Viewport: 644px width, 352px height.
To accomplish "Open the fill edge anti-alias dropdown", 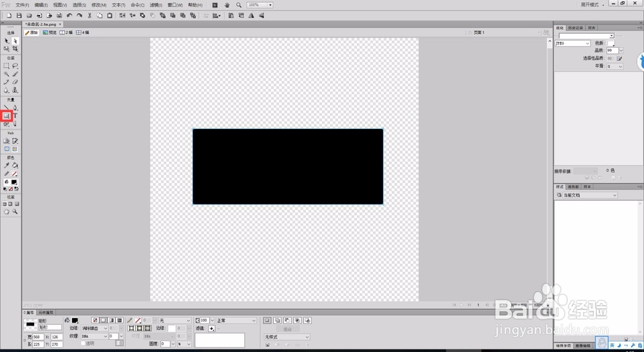I will tap(94, 328).
